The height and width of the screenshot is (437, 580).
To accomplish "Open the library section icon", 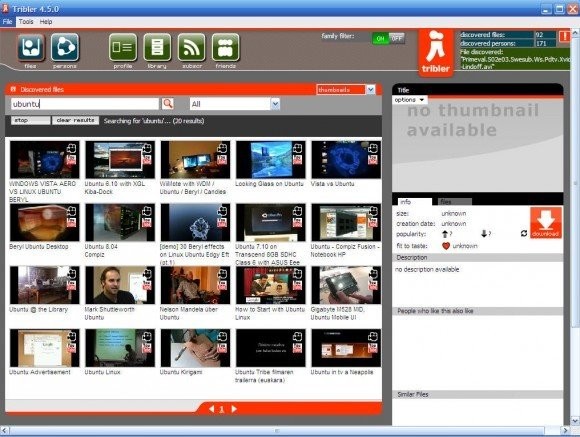I will 157,47.
